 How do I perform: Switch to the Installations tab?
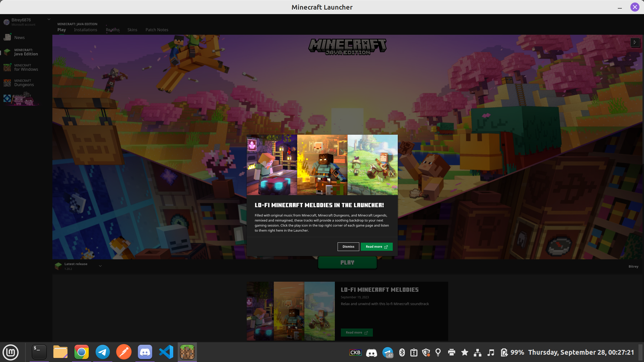(x=85, y=30)
